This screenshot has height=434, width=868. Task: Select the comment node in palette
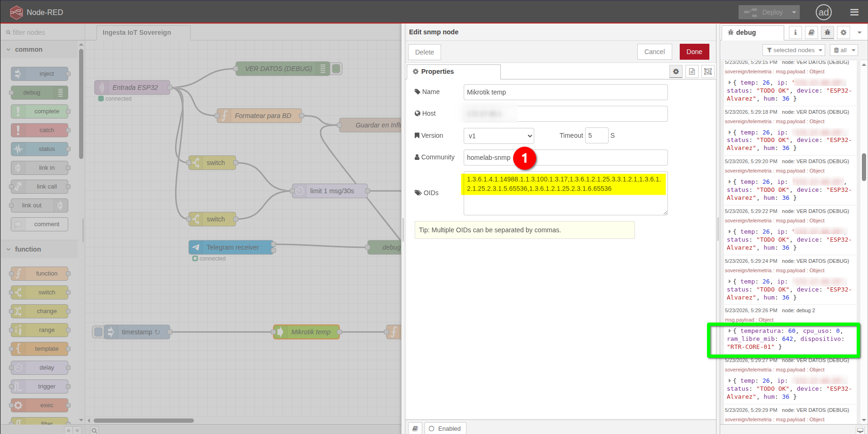pyautogui.click(x=40, y=224)
